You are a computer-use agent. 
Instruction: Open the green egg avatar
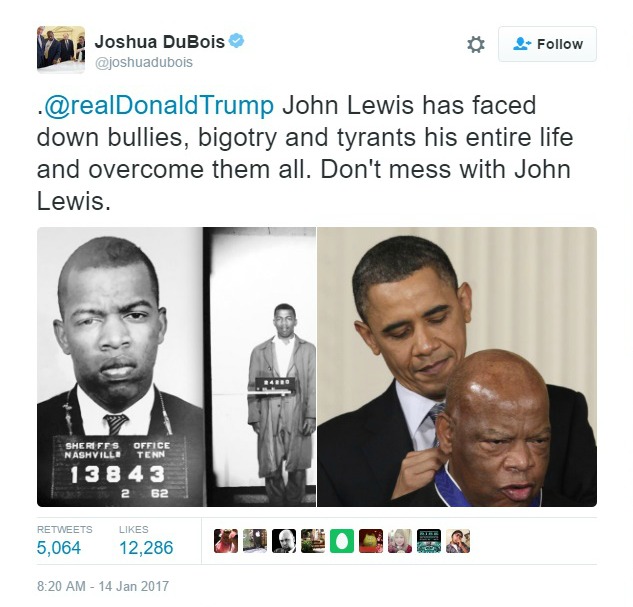tap(342, 541)
